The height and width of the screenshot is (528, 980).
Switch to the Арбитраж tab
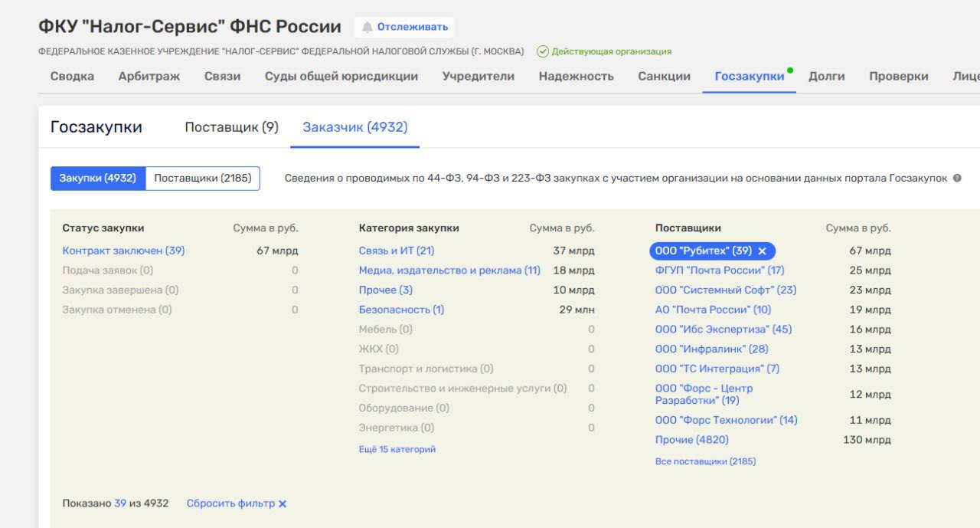[149, 76]
